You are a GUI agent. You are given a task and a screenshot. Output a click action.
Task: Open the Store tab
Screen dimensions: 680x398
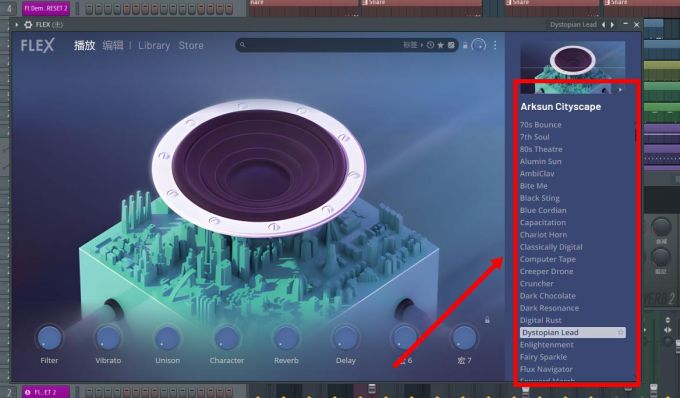tap(191, 46)
